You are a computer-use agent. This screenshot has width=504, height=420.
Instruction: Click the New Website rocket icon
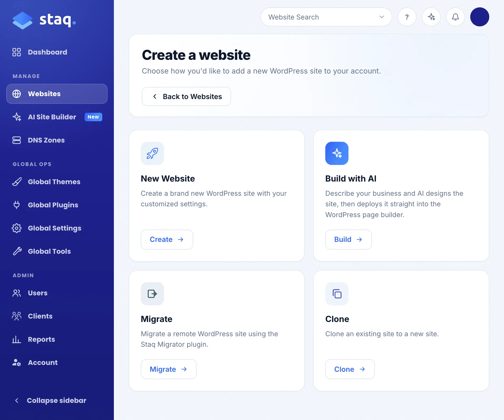pyautogui.click(x=152, y=154)
